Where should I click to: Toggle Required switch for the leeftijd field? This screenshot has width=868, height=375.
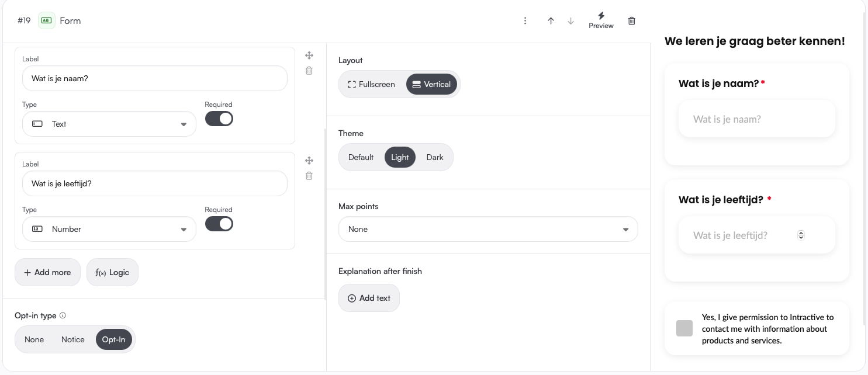point(219,224)
